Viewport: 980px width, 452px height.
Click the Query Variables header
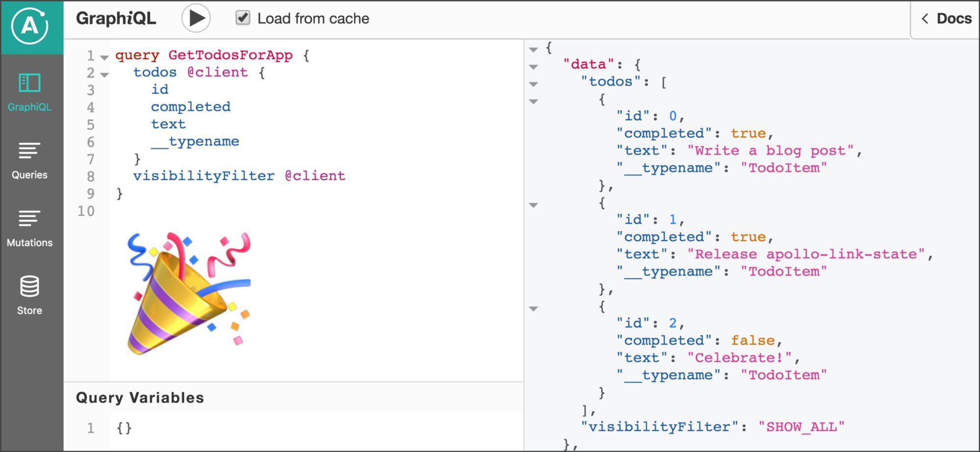click(140, 398)
